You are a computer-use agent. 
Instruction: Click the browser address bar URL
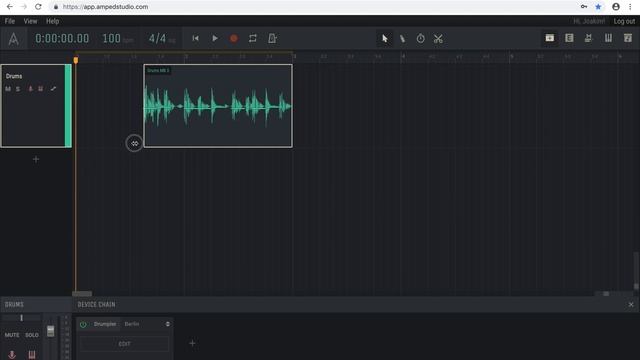105,7
